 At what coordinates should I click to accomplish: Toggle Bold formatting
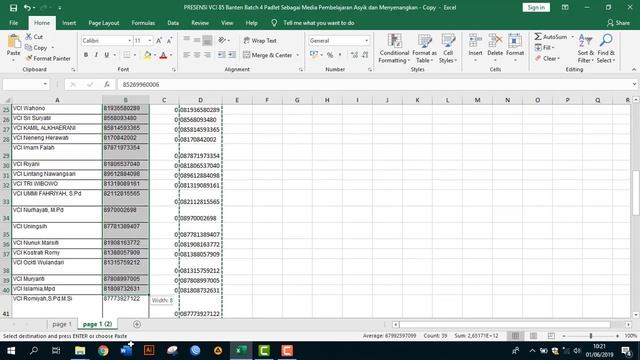pos(86,55)
